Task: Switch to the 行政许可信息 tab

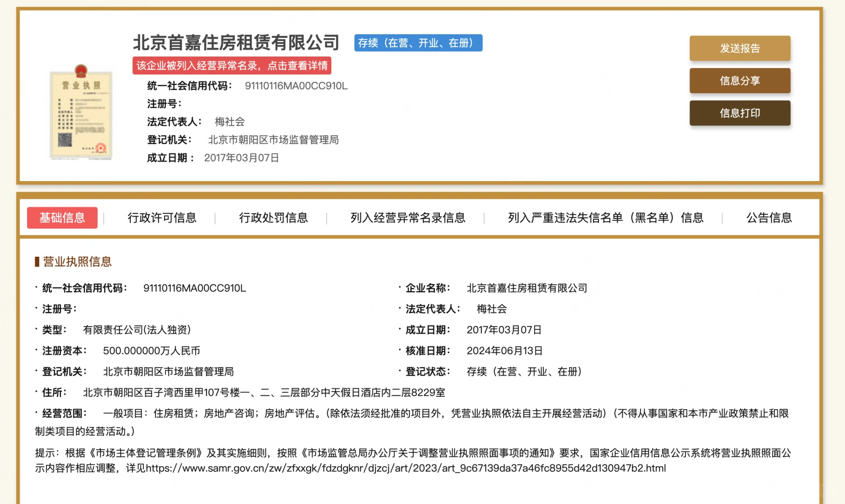Action: (x=162, y=217)
